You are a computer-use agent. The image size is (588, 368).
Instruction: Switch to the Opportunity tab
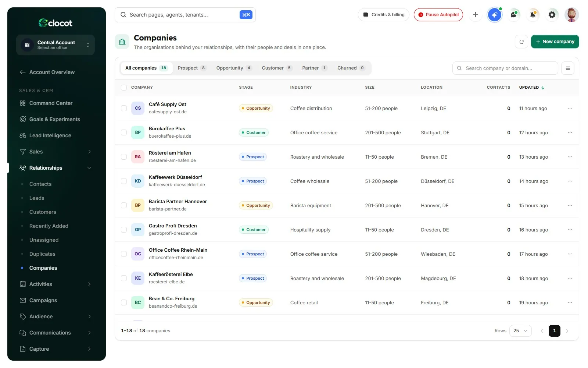[x=234, y=68]
